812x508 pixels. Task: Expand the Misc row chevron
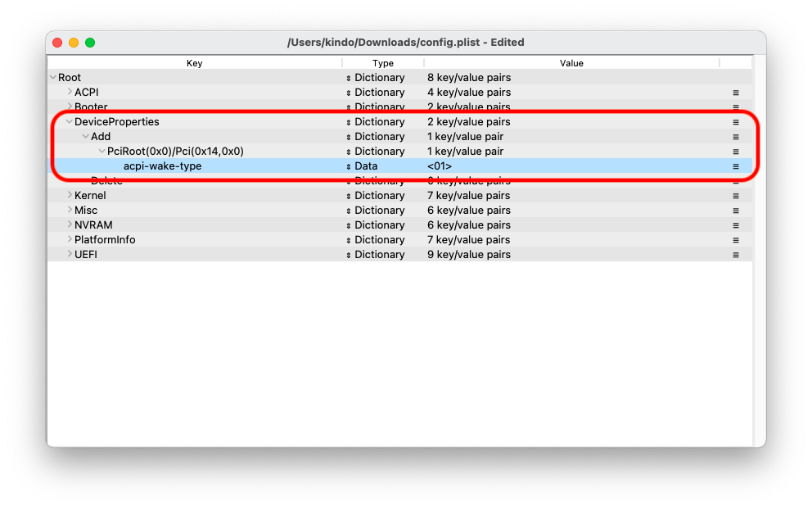(x=70, y=210)
